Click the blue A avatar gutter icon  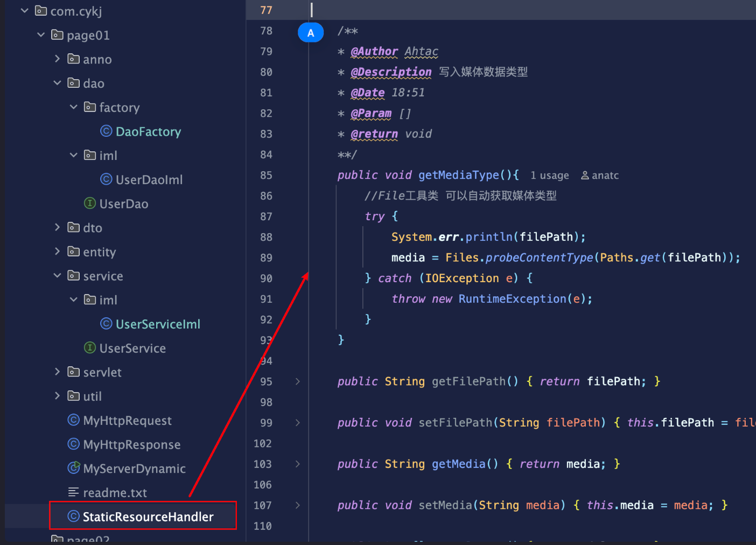311,33
